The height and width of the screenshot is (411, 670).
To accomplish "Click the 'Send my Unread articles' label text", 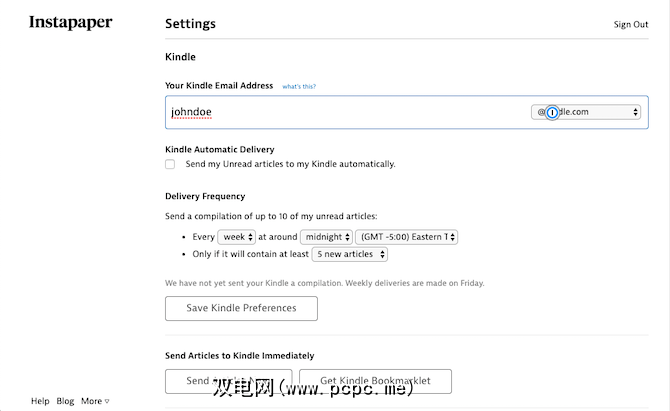I will (x=290, y=164).
